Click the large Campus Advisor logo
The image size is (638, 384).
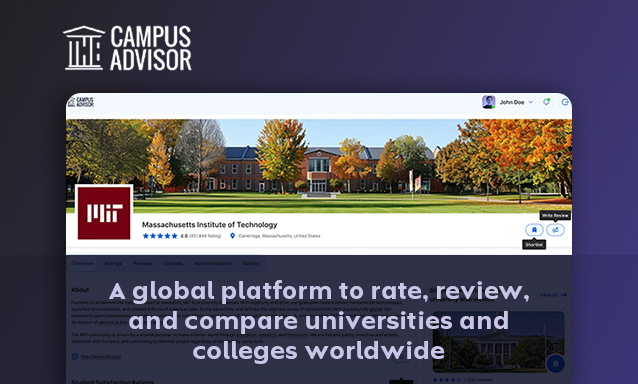click(x=127, y=48)
